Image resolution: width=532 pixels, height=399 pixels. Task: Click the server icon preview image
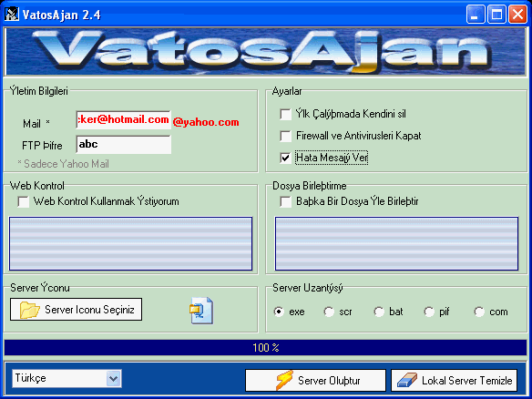(201, 311)
